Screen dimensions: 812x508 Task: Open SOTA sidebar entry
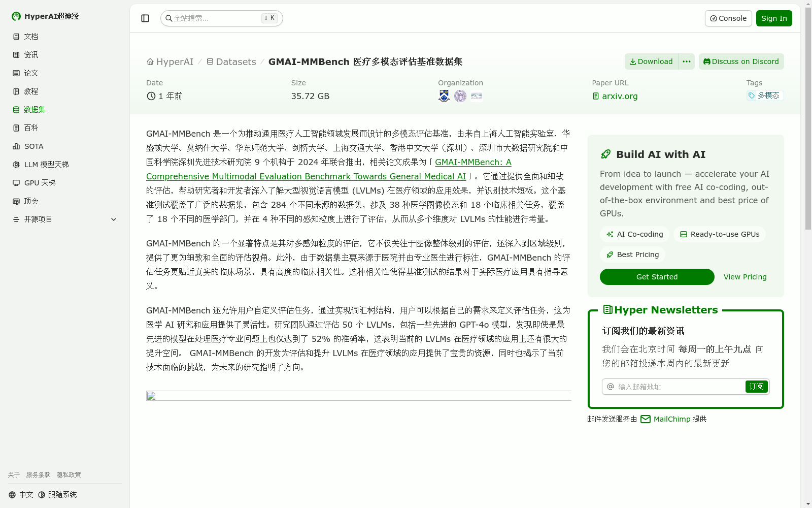click(65, 146)
